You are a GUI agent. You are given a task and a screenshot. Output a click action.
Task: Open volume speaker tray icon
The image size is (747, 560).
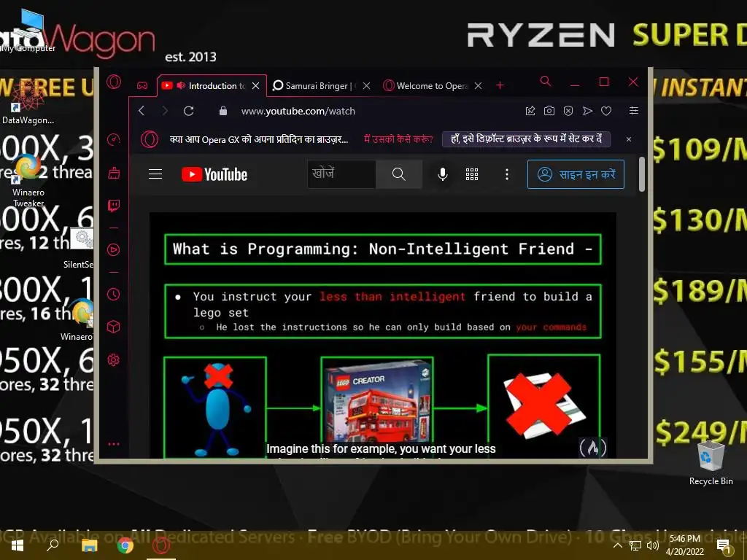coord(653,545)
